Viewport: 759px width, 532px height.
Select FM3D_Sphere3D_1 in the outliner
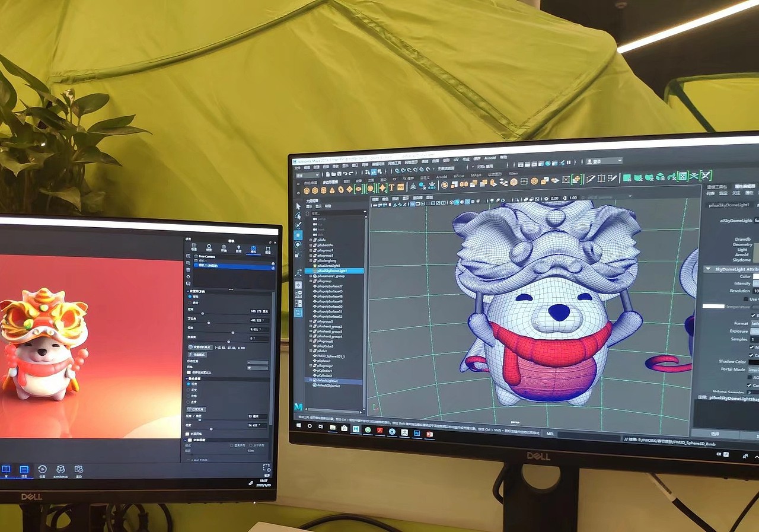(331, 356)
